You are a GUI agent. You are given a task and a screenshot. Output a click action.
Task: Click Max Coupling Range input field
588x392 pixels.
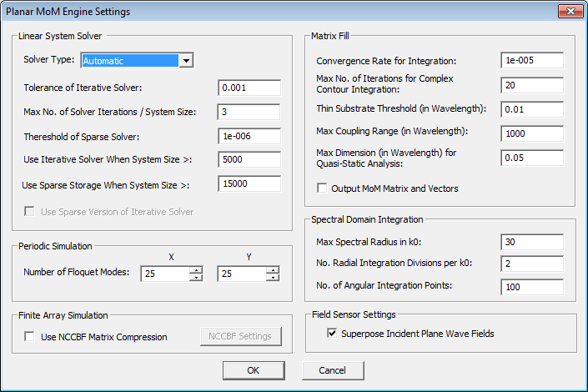532,133
